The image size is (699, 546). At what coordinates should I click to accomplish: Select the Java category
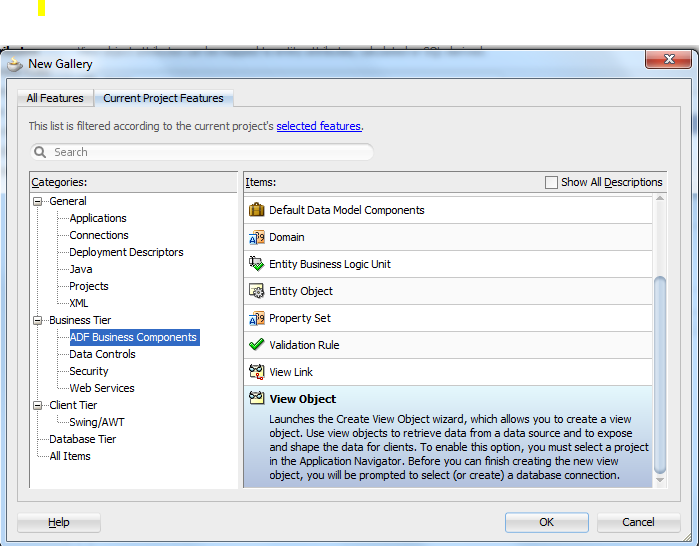click(x=81, y=269)
